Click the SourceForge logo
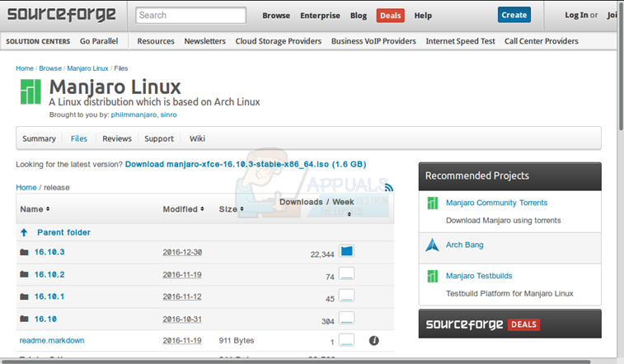Screen dimensions: 624x364 pyautogui.click(x=62, y=15)
